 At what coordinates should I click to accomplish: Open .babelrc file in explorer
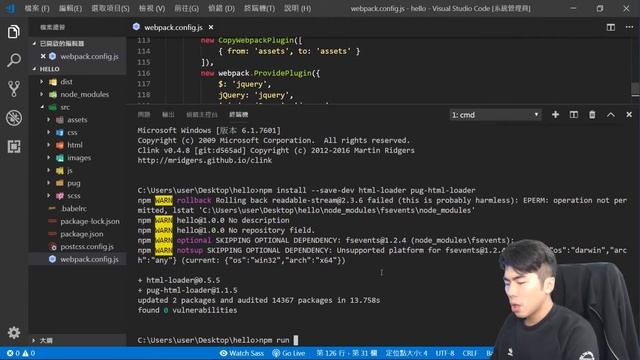coord(73,208)
